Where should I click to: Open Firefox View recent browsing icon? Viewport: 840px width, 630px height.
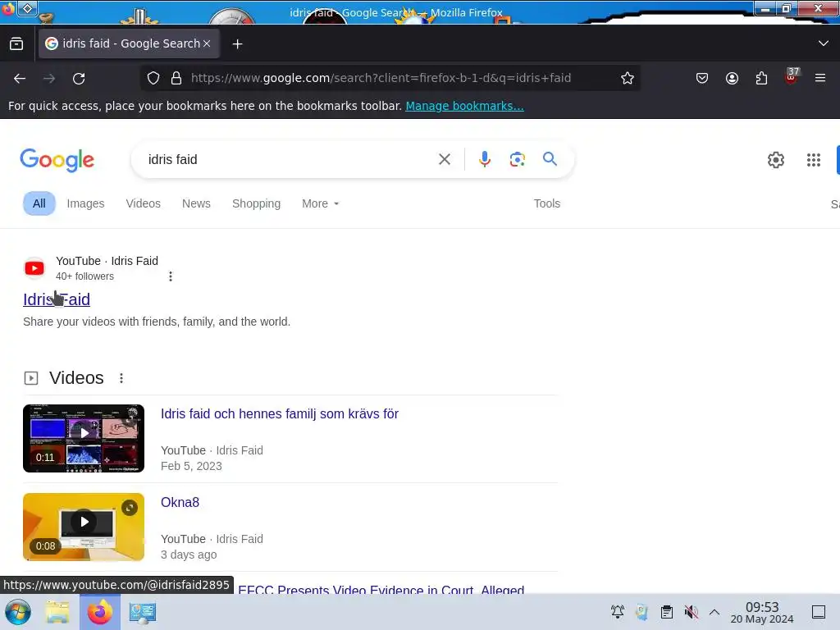click(x=16, y=43)
